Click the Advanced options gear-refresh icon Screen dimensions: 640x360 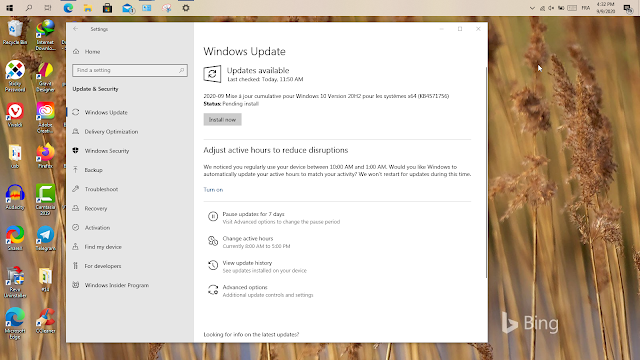213,290
